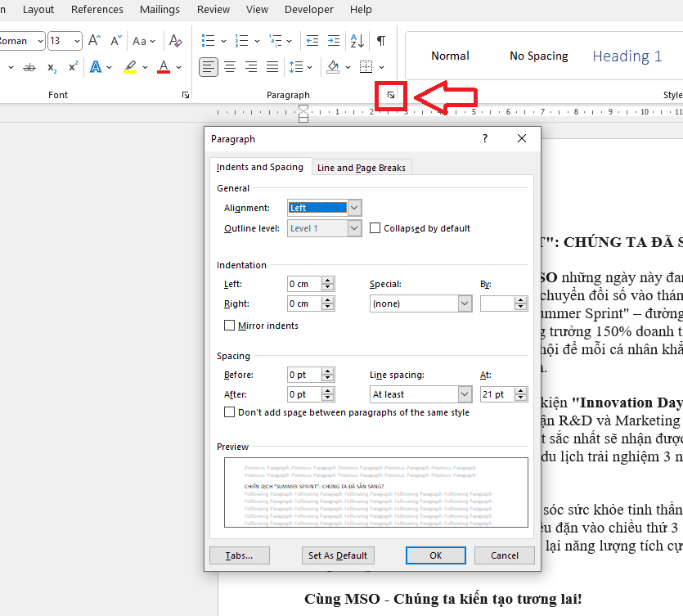Enable Mirror indents checkbox

pyautogui.click(x=230, y=326)
